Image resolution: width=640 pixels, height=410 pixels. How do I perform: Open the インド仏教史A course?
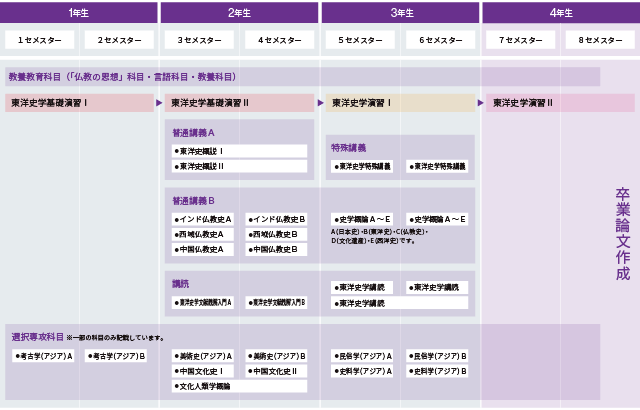(x=203, y=219)
